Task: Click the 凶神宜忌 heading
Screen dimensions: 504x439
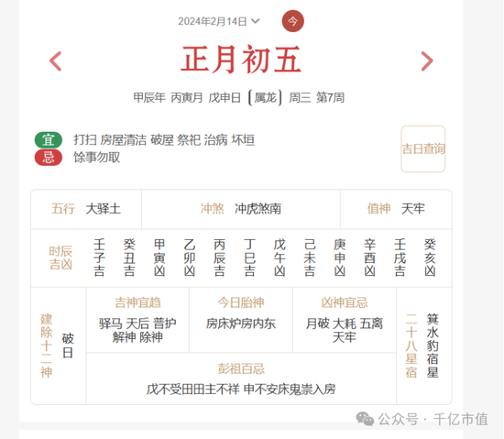Action: 345,302
